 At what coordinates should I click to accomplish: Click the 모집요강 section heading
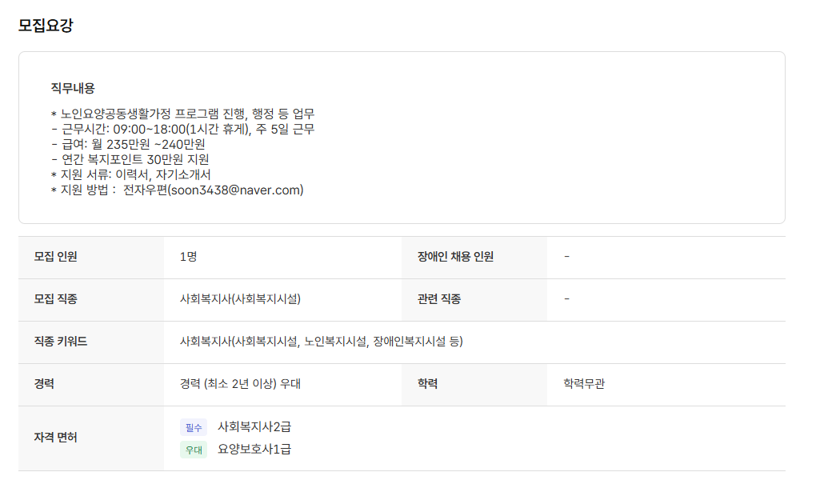(46, 25)
